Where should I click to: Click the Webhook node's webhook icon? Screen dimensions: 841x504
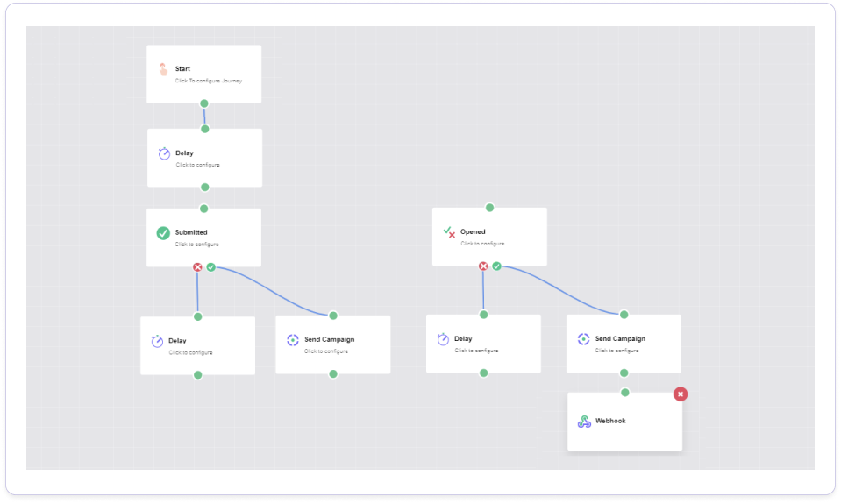584,422
